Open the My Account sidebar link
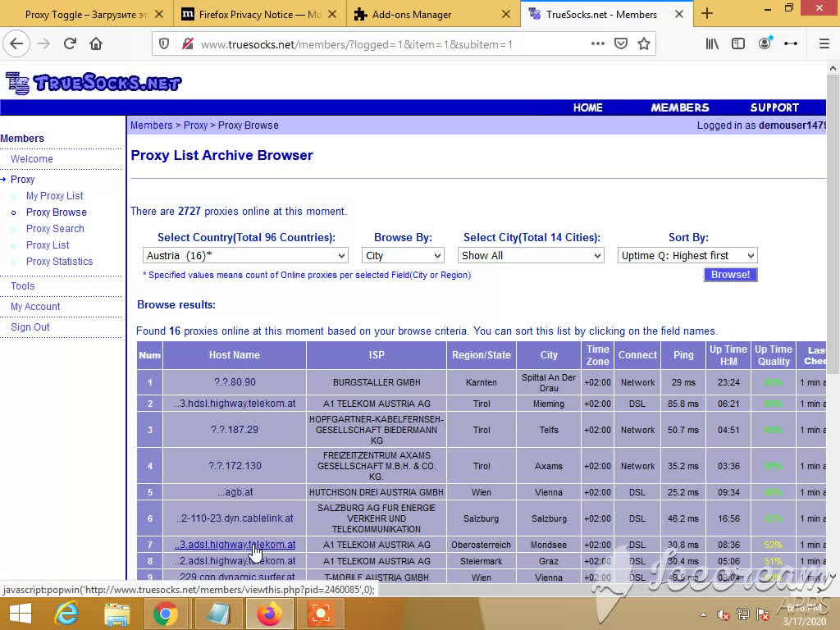The height and width of the screenshot is (630, 840). [35, 307]
